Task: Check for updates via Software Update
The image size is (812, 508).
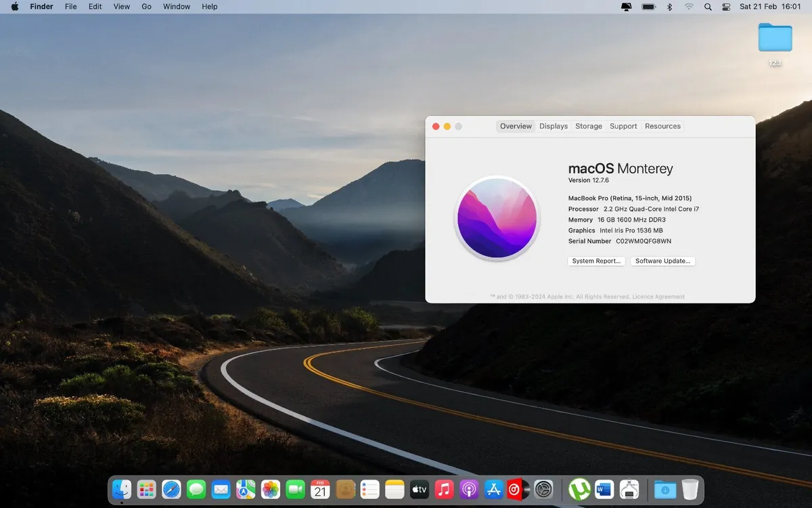Action: [x=662, y=261]
